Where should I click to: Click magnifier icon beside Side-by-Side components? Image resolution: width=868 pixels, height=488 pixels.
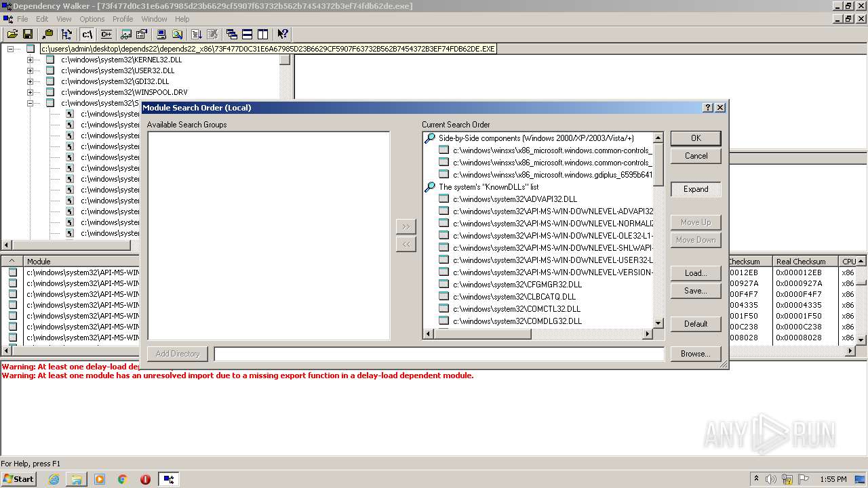tap(429, 138)
